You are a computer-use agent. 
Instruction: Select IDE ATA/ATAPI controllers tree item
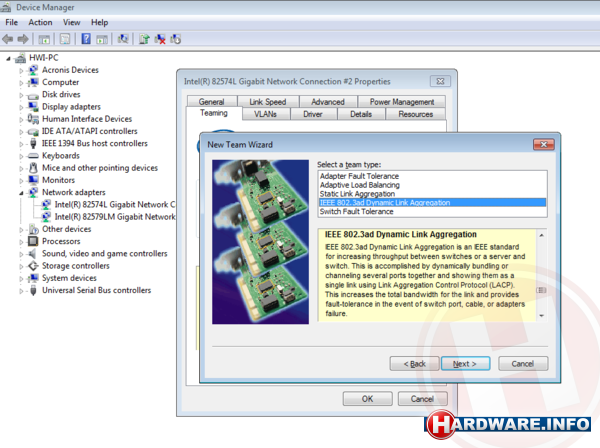(x=90, y=131)
